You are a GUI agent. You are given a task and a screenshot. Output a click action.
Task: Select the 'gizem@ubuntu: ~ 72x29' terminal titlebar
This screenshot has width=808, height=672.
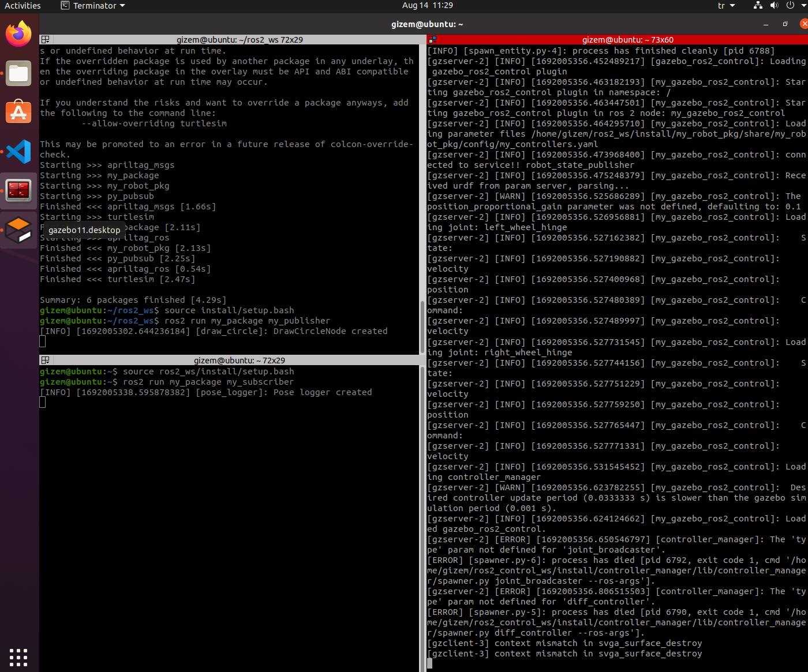240,361
